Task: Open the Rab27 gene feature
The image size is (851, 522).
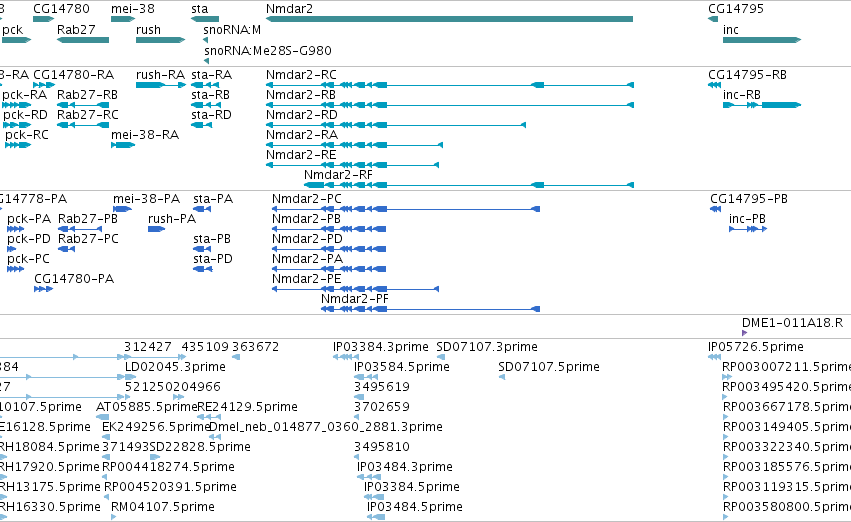Action: [x=83, y=40]
